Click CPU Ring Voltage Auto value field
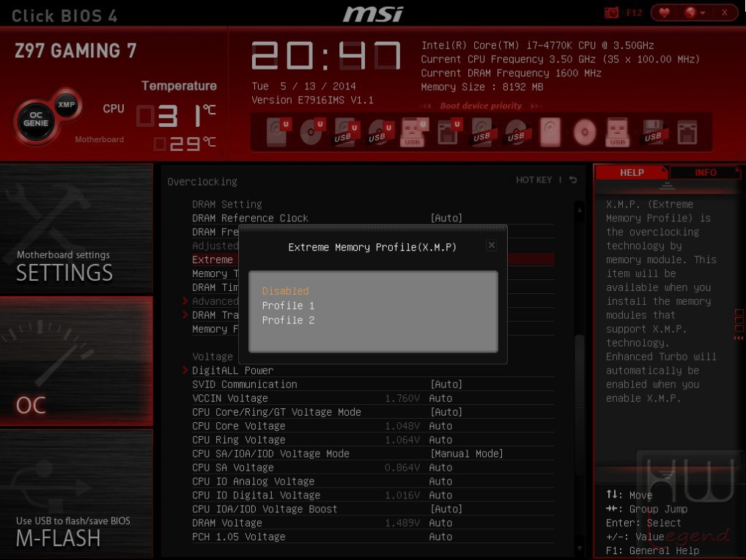 [x=440, y=440]
